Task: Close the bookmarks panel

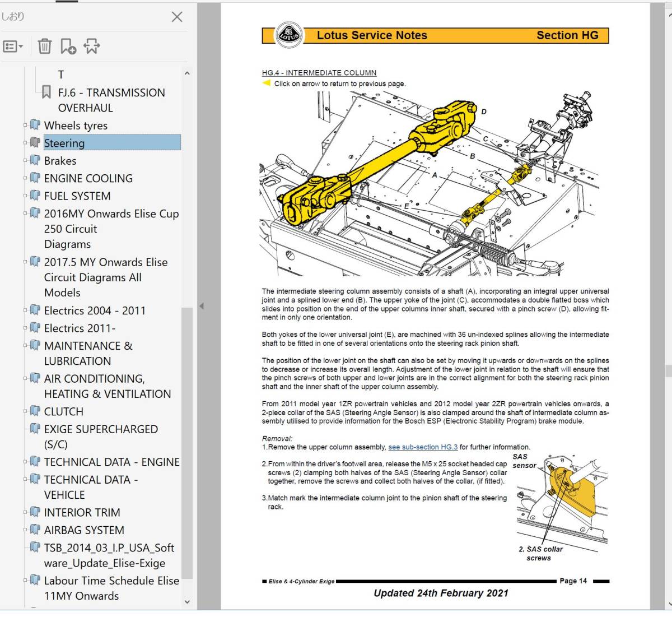Action: pos(177,17)
